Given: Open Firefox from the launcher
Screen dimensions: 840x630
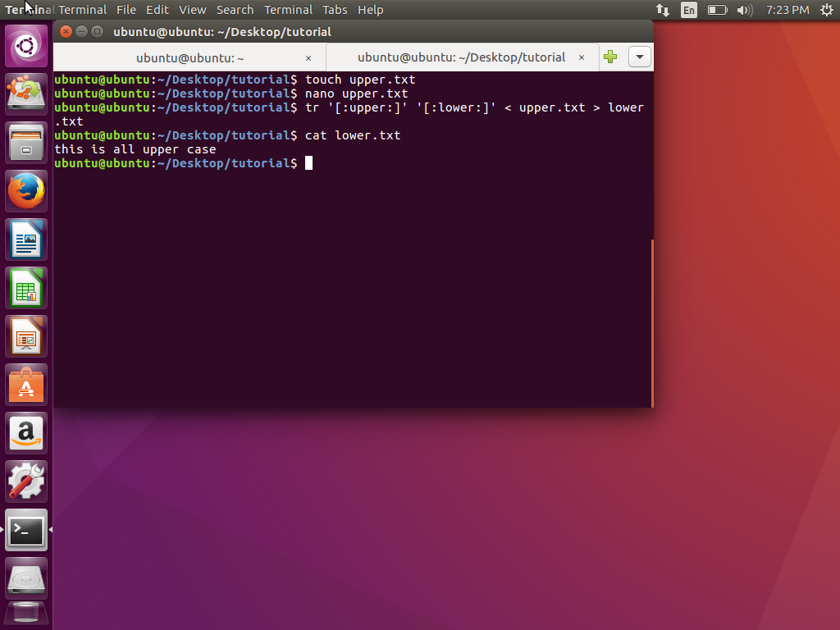Looking at the screenshot, I should click(x=25, y=190).
